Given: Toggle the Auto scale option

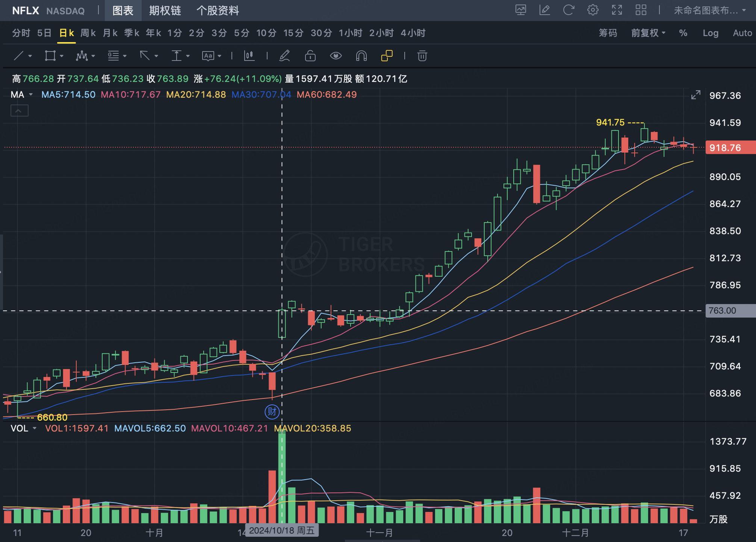Looking at the screenshot, I should coord(742,33).
